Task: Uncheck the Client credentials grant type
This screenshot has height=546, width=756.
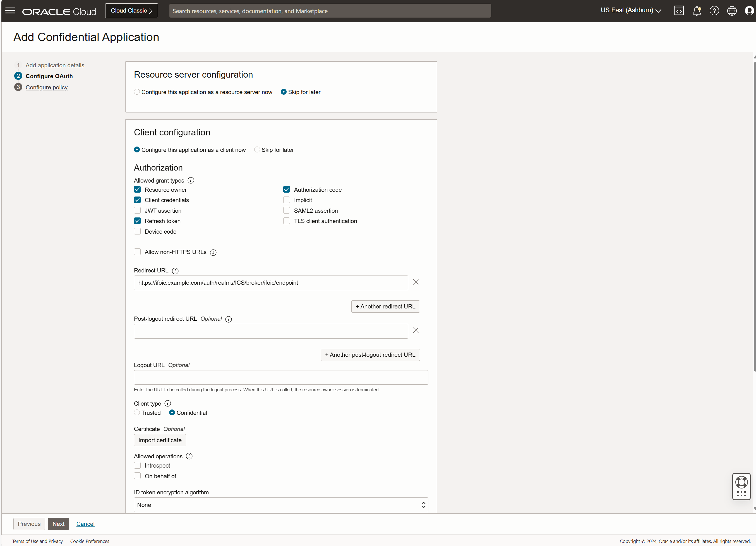Action: coord(137,200)
